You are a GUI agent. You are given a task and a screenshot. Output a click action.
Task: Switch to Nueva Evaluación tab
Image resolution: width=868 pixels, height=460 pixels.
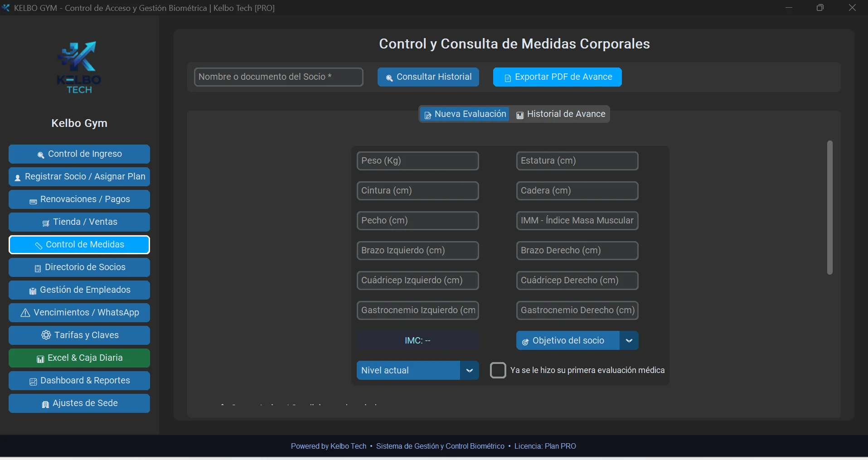coord(465,114)
